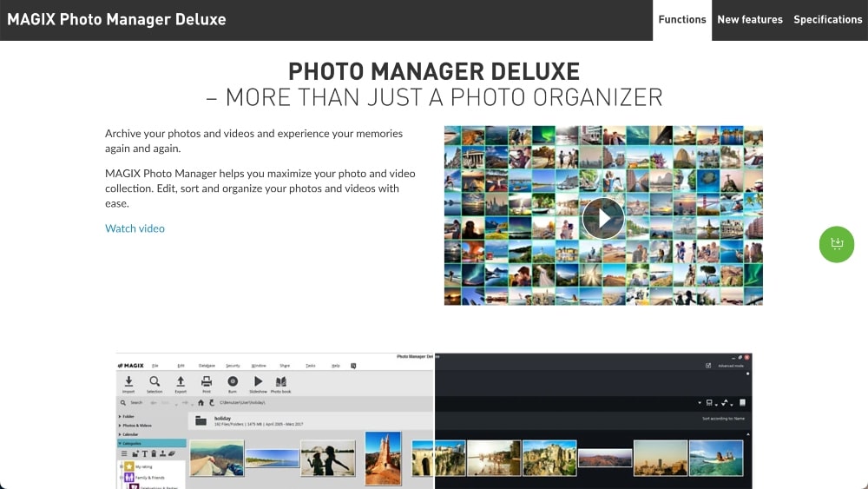Expand the Folder section
This screenshot has height=489, width=868.
pyautogui.click(x=126, y=416)
